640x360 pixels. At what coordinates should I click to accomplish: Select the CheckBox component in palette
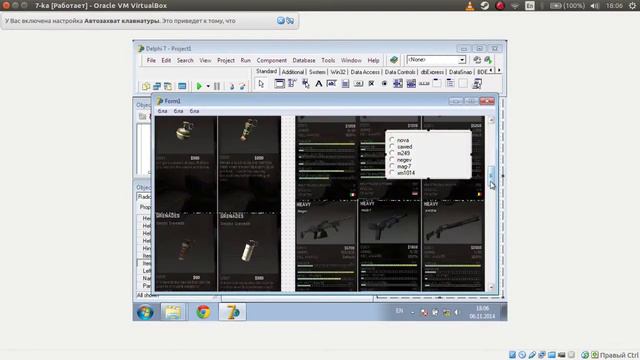[371, 84]
